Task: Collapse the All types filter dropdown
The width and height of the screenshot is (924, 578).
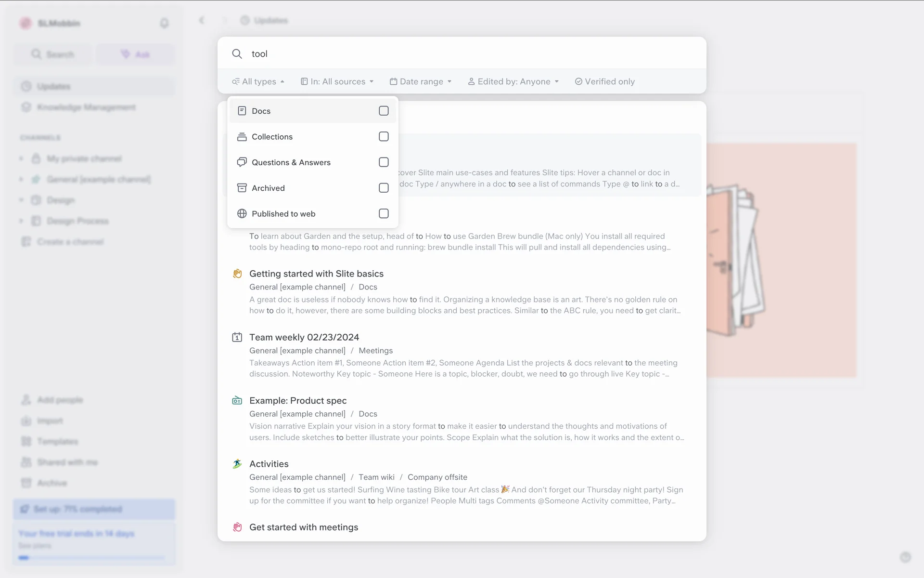Action: click(x=258, y=81)
